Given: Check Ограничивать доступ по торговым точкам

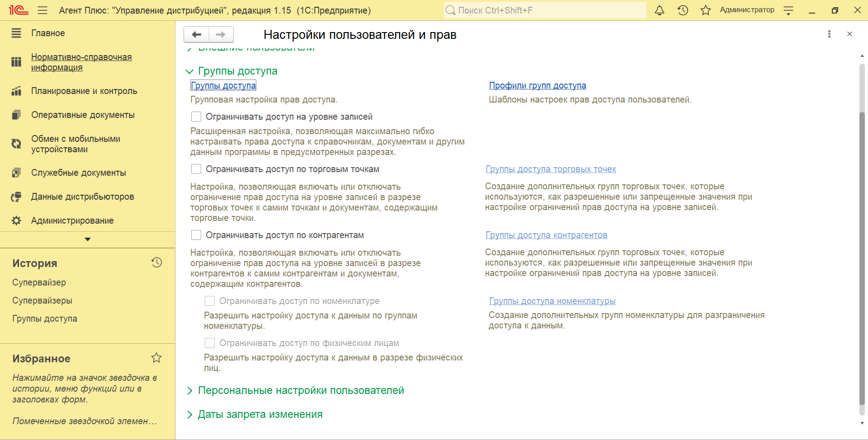Looking at the screenshot, I should coord(196,169).
